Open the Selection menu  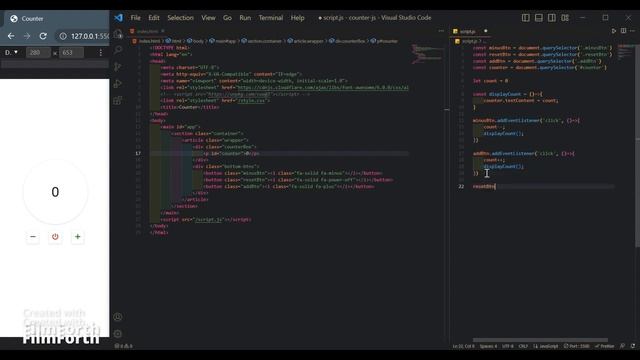coord(180,18)
